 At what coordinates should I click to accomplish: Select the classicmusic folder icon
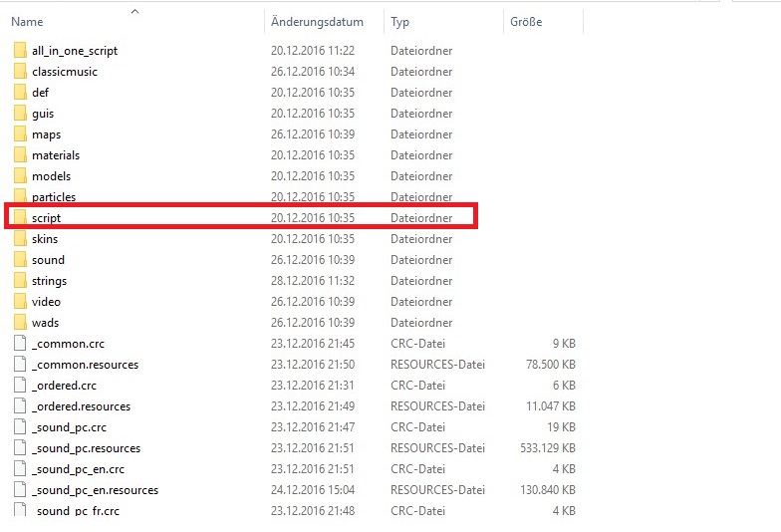point(21,72)
